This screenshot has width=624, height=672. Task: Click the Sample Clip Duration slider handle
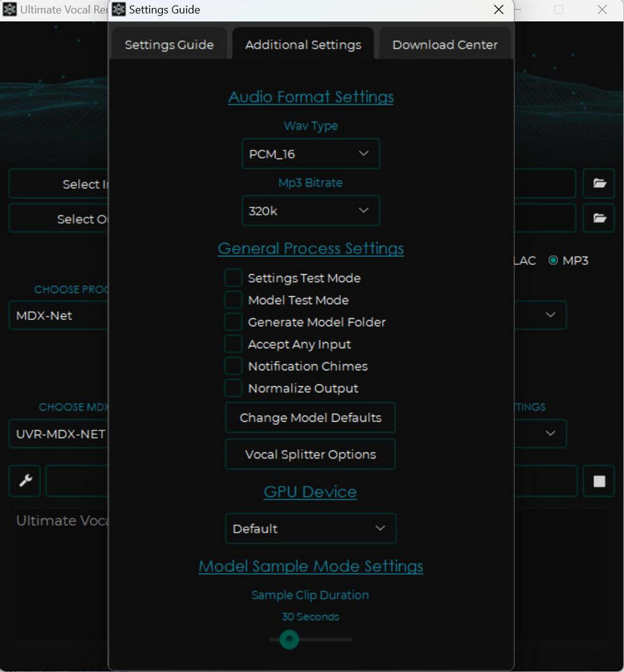(x=289, y=640)
